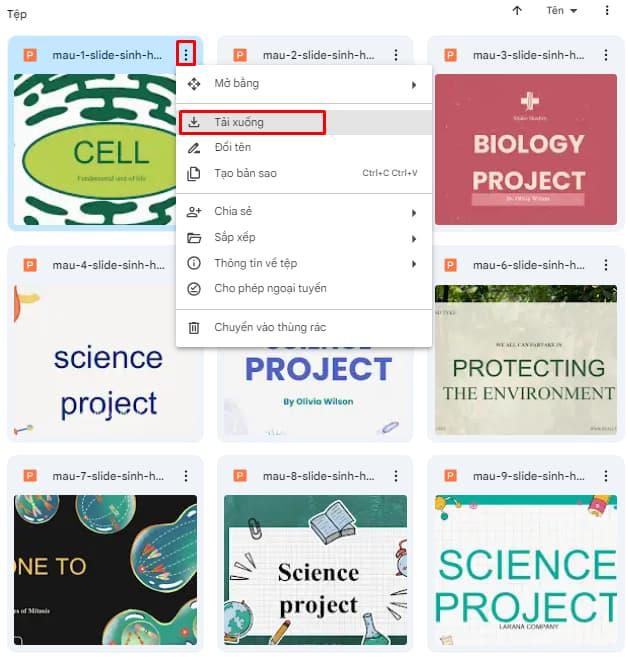The width and height of the screenshot is (628, 658).
Task: Click Chuyển vào thùng rác
Action: point(270,327)
